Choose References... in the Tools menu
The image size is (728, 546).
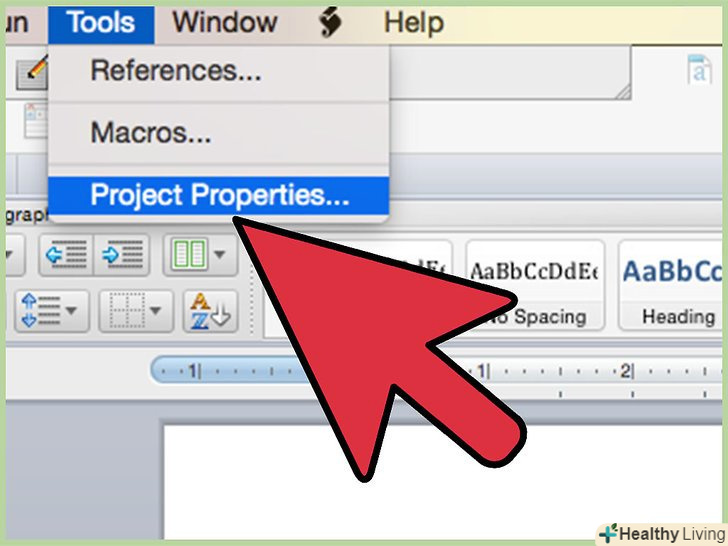coord(219,71)
